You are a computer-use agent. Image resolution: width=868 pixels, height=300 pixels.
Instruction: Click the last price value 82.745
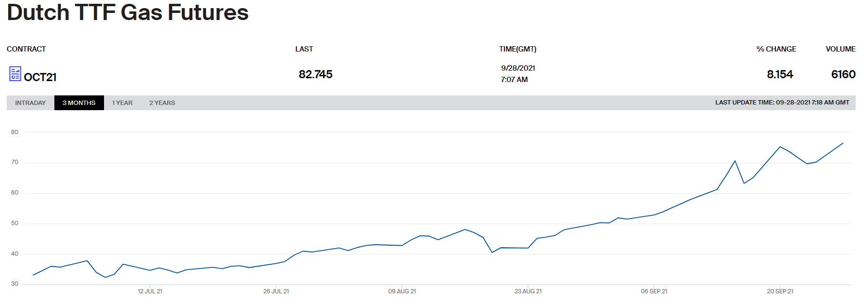coord(315,74)
